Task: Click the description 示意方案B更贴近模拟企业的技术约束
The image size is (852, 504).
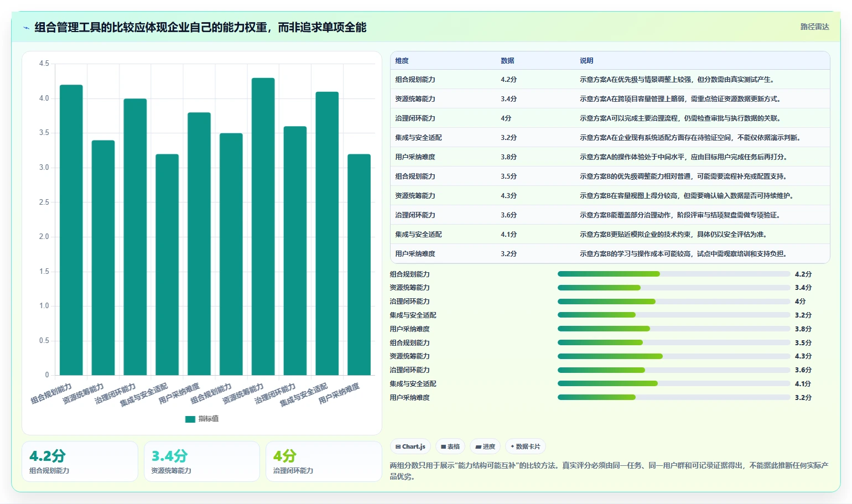Action: [x=673, y=235]
